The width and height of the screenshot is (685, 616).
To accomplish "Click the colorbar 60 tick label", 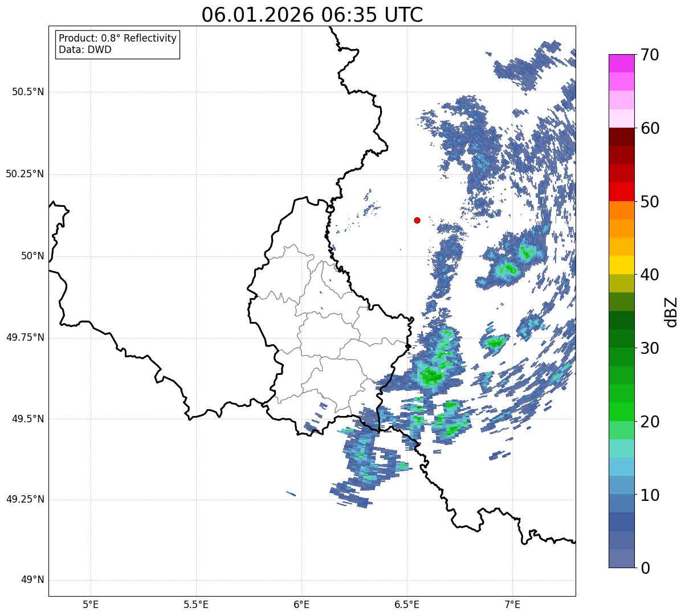I will tap(650, 128).
